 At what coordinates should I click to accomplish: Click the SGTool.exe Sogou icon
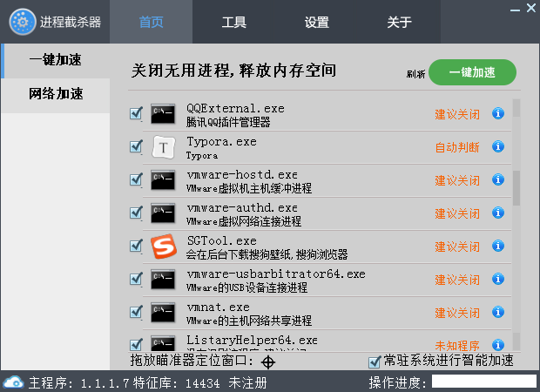tap(163, 247)
